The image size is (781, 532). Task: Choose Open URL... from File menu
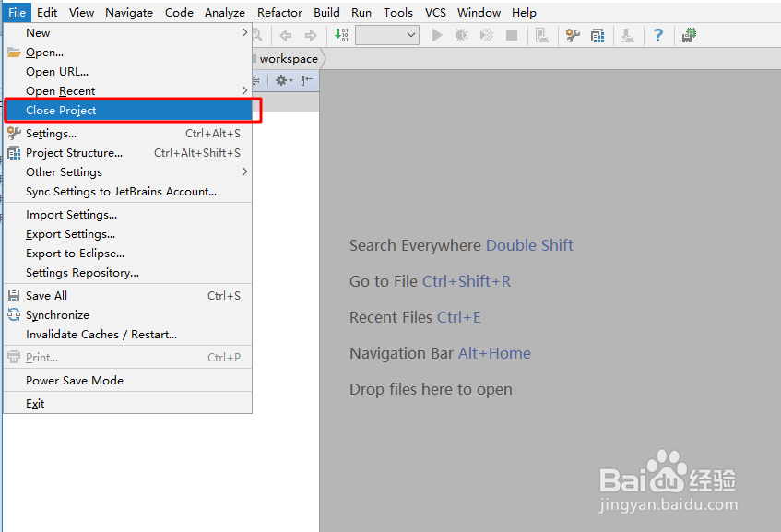127,72
